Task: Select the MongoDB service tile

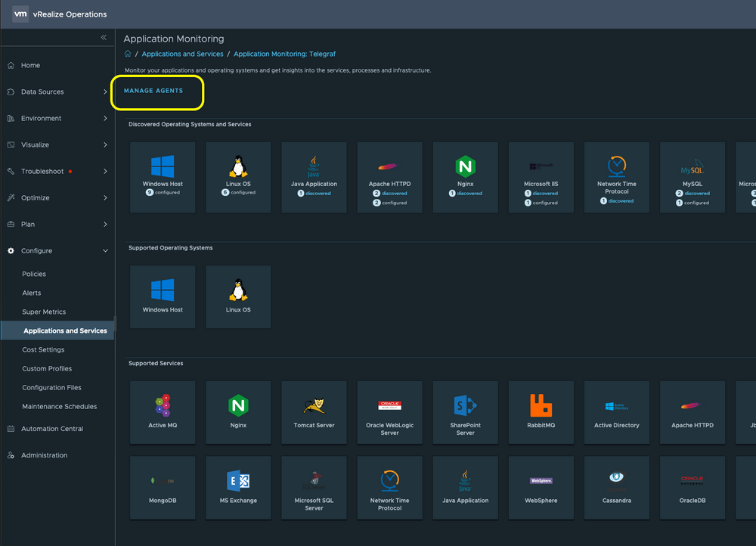Action: [x=163, y=488]
